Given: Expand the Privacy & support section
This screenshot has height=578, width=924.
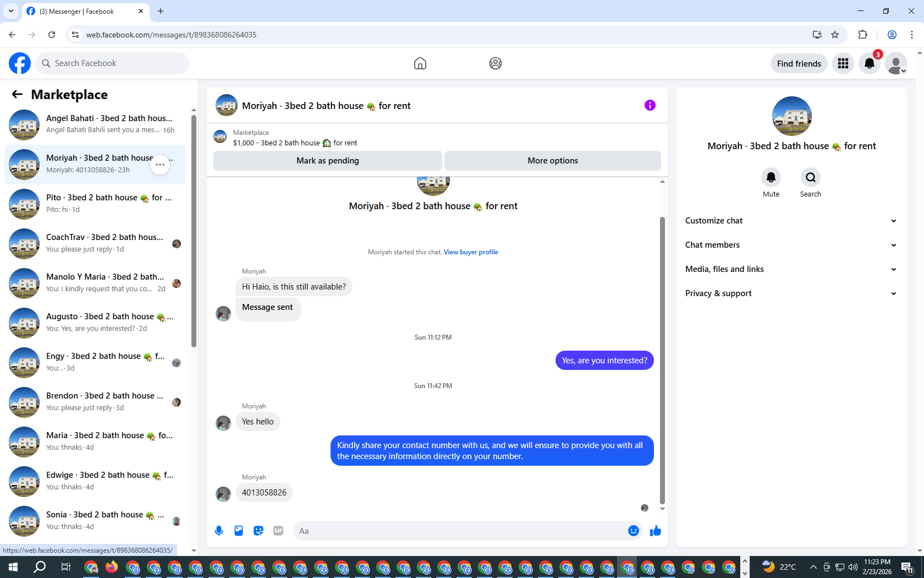Looking at the screenshot, I should [791, 293].
